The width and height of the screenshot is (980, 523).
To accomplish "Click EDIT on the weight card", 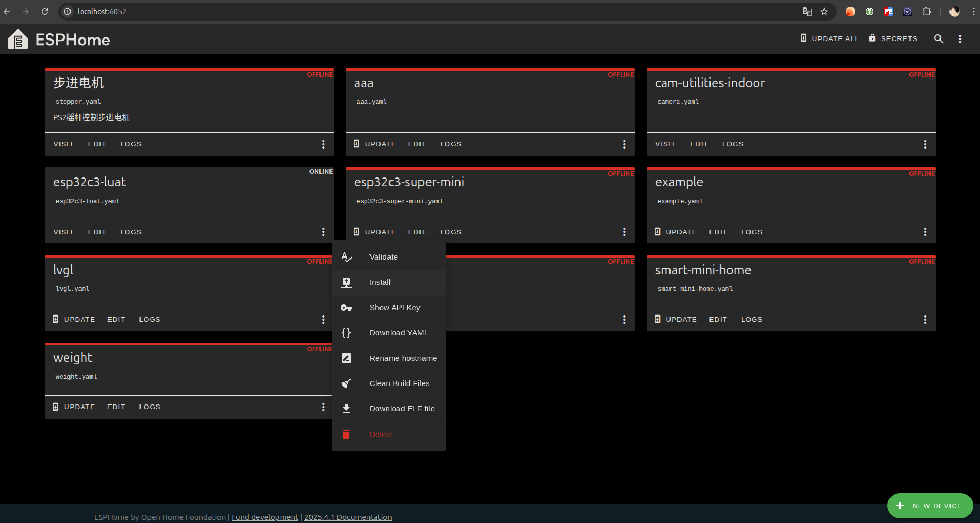I will pyautogui.click(x=116, y=407).
